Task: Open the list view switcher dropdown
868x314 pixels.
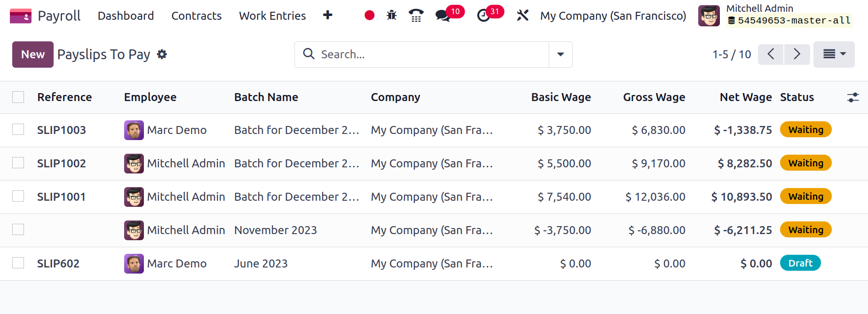Action: (834, 55)
